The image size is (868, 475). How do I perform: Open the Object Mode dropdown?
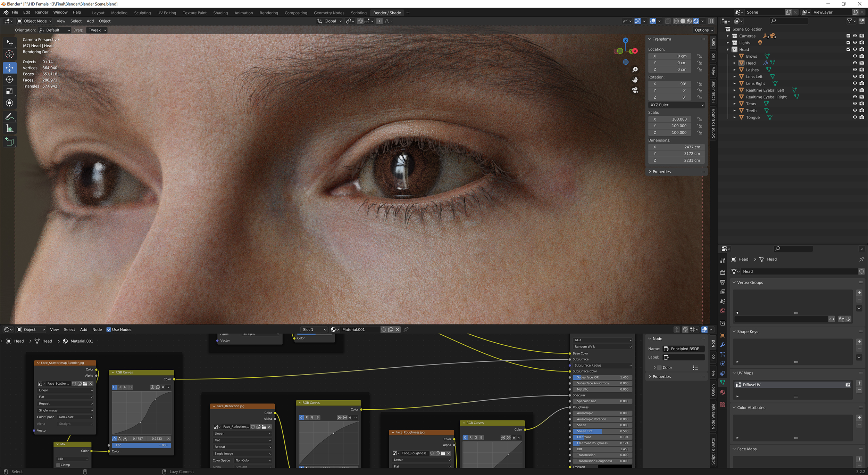[x=35, y=21]
